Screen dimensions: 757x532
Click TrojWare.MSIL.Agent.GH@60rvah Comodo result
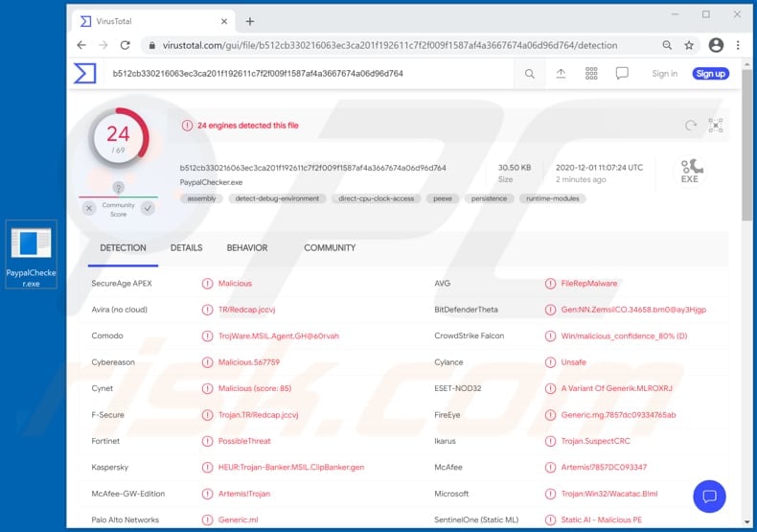[x=279, y=335]
